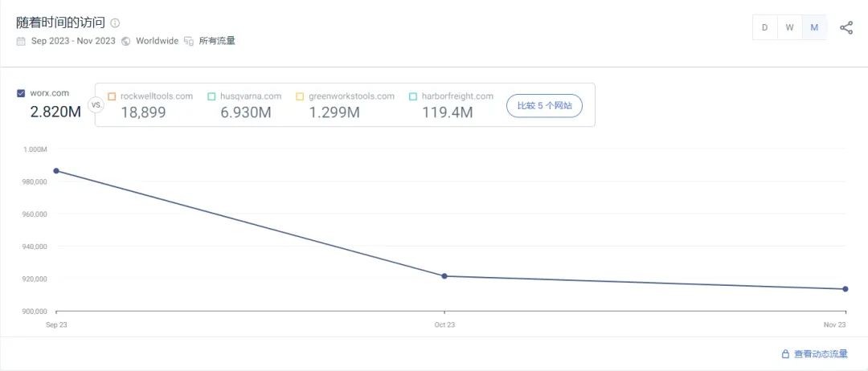Click the rockwelltools.com site name
This screenshot has height=371, width=868.
tap(157, 96)
